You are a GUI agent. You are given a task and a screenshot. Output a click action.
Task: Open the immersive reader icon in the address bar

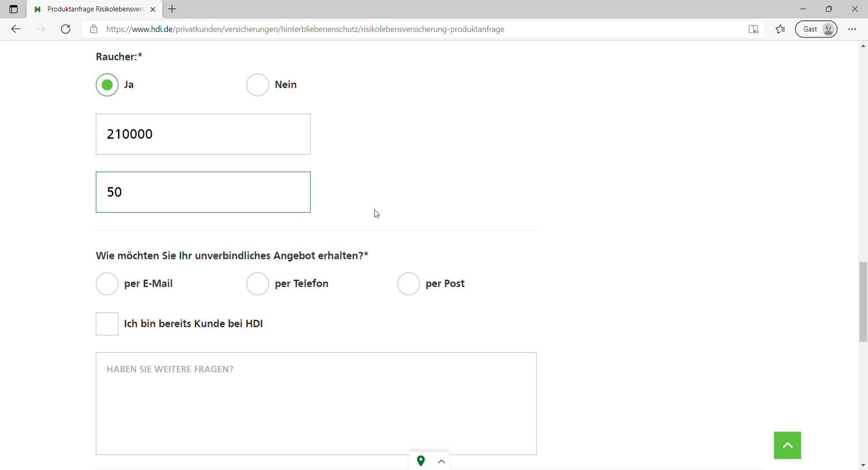[753, 29]
